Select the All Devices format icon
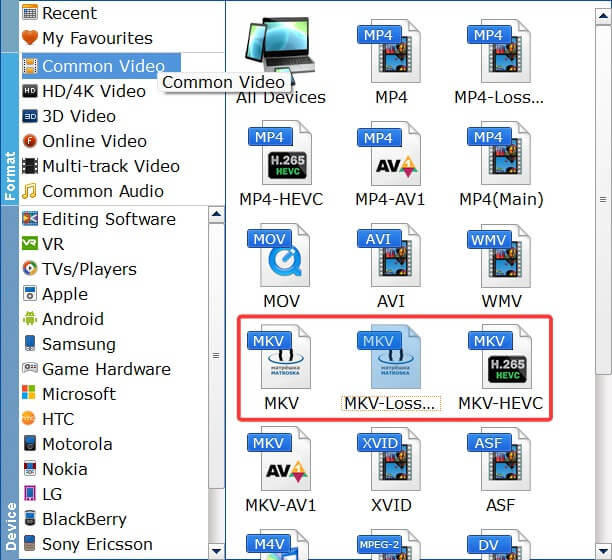 click(x=281, y=49)
